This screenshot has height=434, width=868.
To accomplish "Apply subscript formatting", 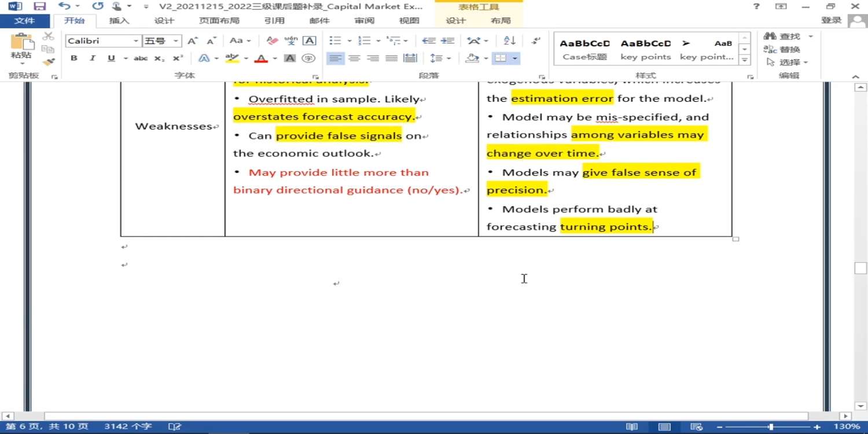I will click(x=160, y=58).
